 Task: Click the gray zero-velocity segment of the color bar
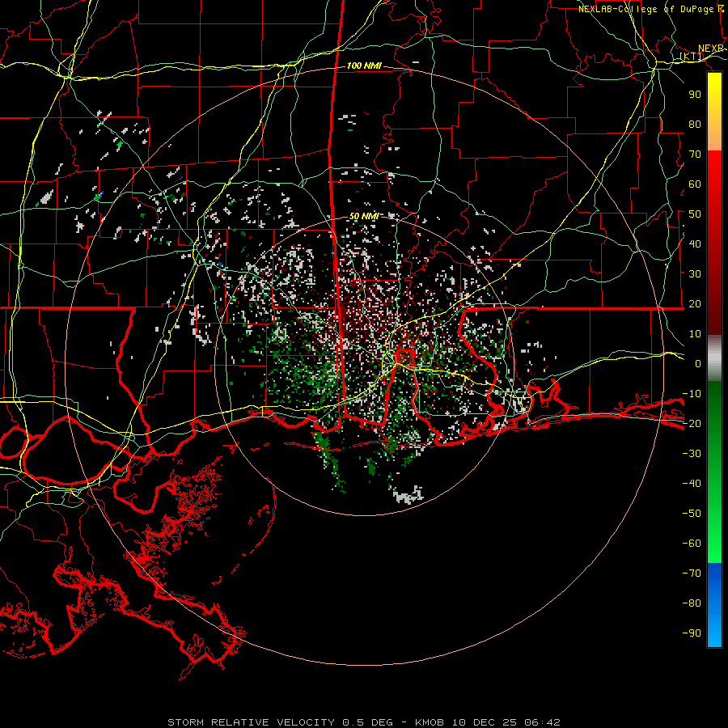(x=714, y=358)
